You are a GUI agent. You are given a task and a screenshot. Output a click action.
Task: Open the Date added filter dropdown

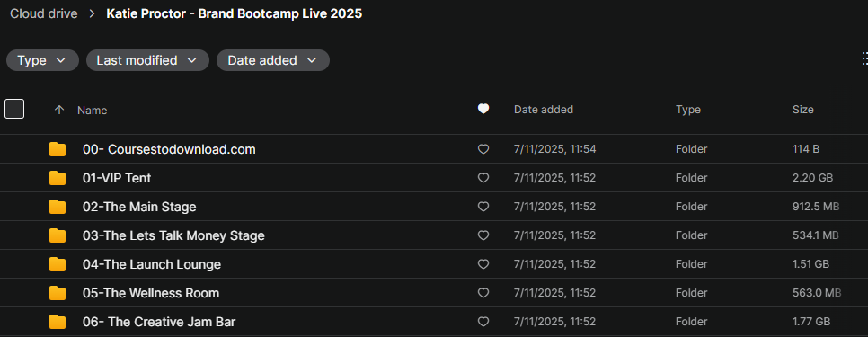point(273,60)
